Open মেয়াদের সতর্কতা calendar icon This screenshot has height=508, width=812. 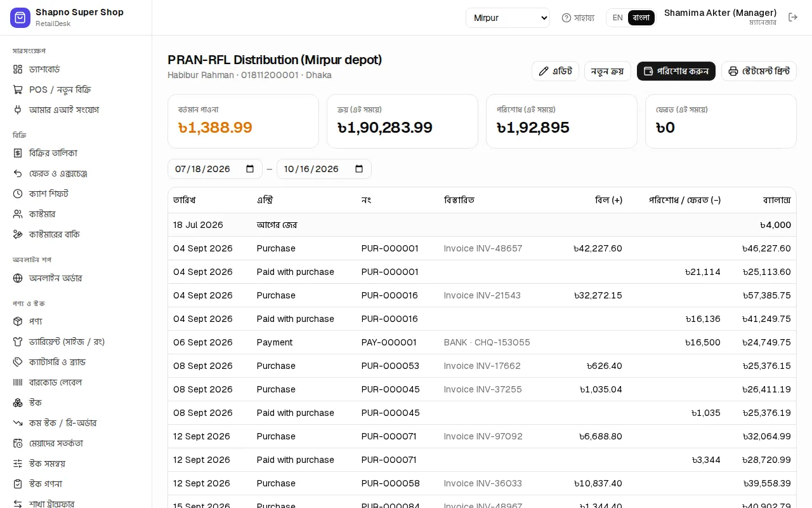click(x=18, y=443)
